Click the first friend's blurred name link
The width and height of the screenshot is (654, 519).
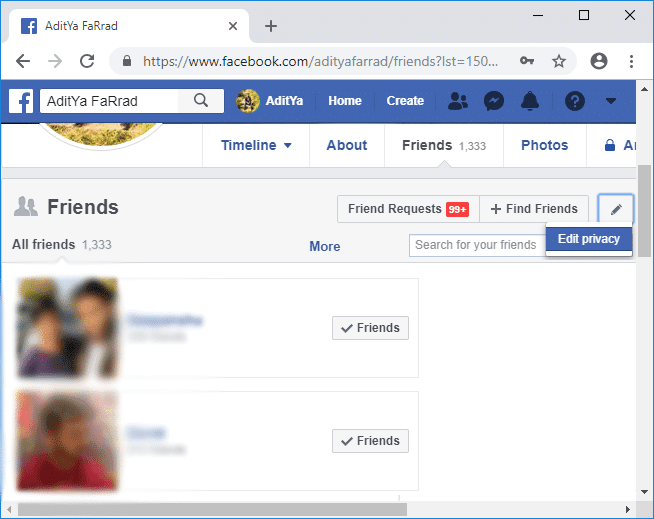[x=165, y=320]
